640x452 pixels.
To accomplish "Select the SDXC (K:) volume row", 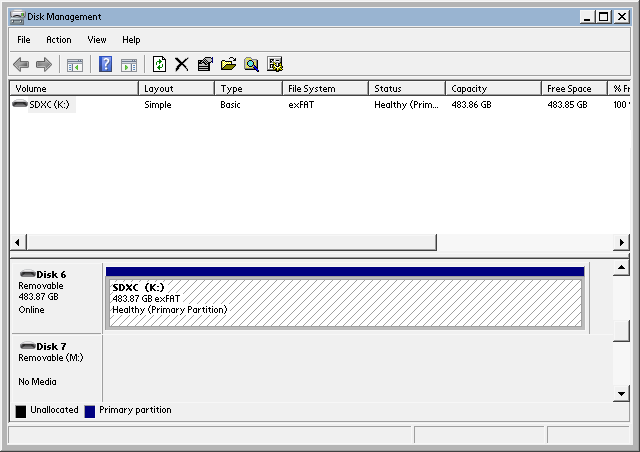I will click(320, 105).
